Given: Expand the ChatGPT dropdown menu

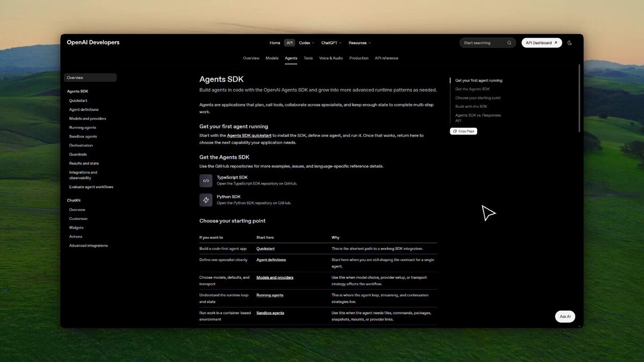Looking at the screenshot, I should pyautogui.click(x=331, y=43).
